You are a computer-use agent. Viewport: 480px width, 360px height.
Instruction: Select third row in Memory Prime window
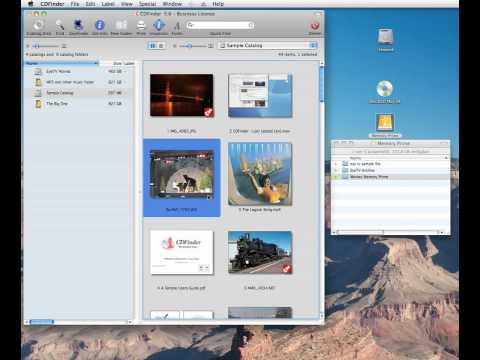[390, 177]
